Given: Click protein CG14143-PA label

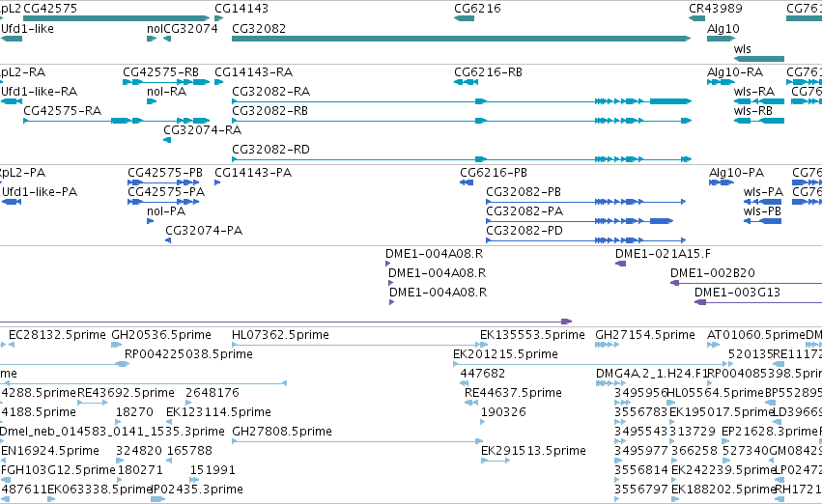Looking at the screenshot, I should pyautogui.click(x=253, y=173).
